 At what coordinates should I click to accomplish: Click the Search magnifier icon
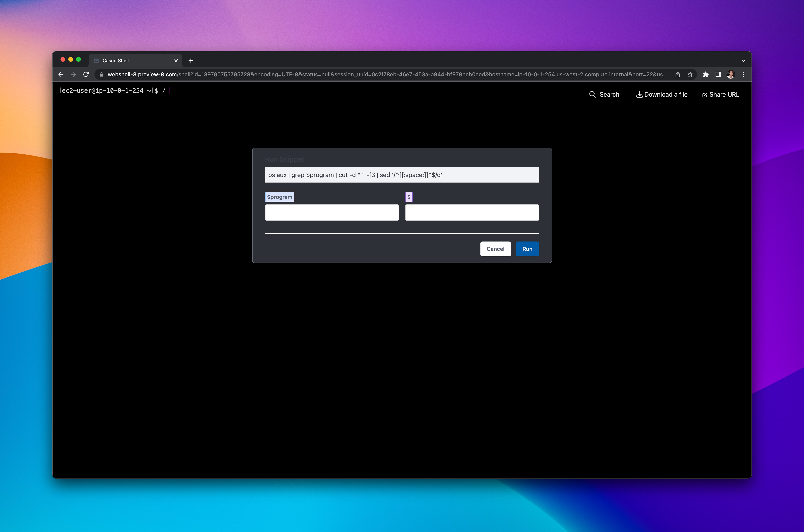click(593, 94)
